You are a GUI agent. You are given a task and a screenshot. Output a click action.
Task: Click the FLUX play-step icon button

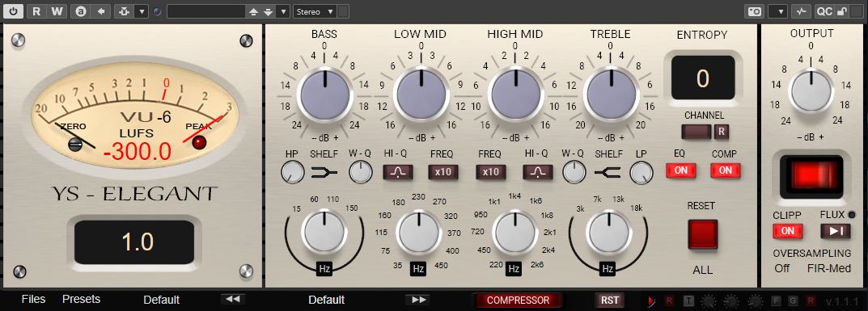[x=836, y=231]
